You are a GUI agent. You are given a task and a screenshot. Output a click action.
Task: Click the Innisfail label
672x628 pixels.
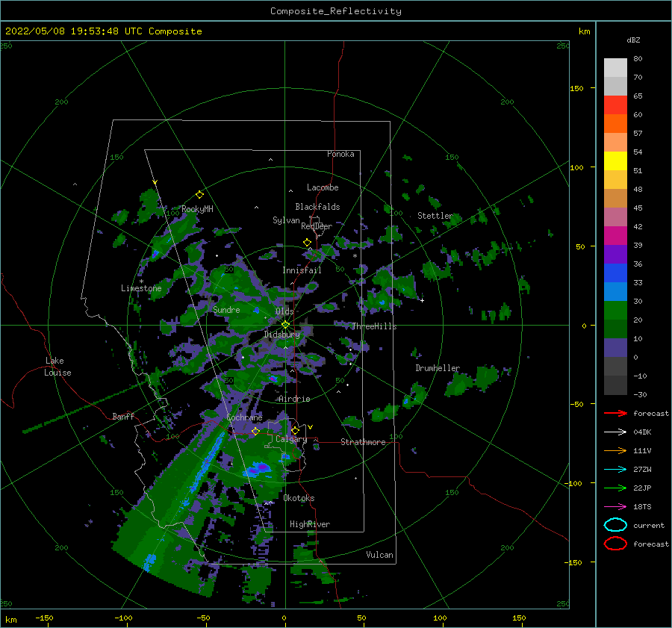point(302,270)
